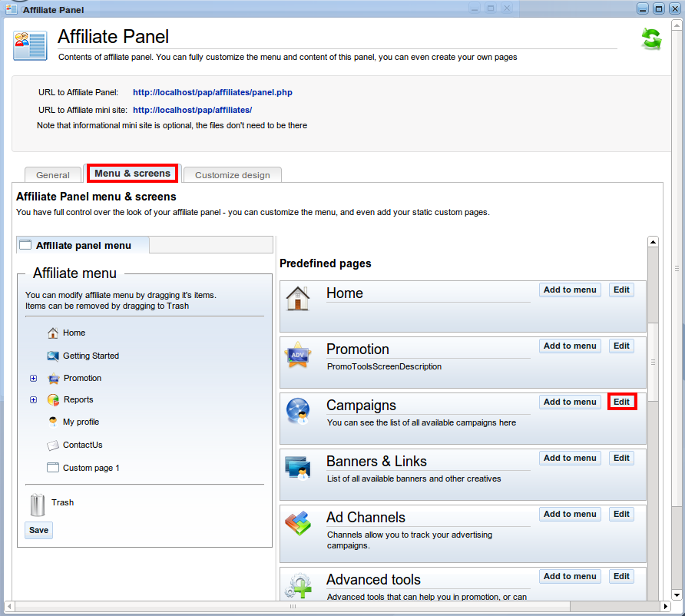The width and height of the screenshot is (685, 616).
Task: Switch to the General tab
Action: (x=53, y=175)
